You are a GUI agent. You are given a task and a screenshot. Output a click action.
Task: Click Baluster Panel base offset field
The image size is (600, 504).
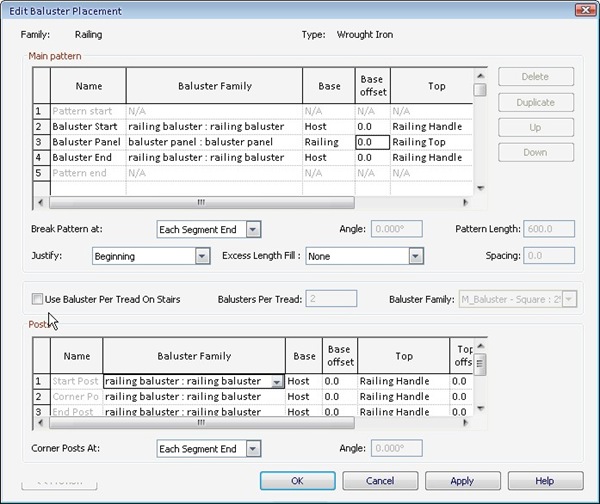tap(371, 142)
